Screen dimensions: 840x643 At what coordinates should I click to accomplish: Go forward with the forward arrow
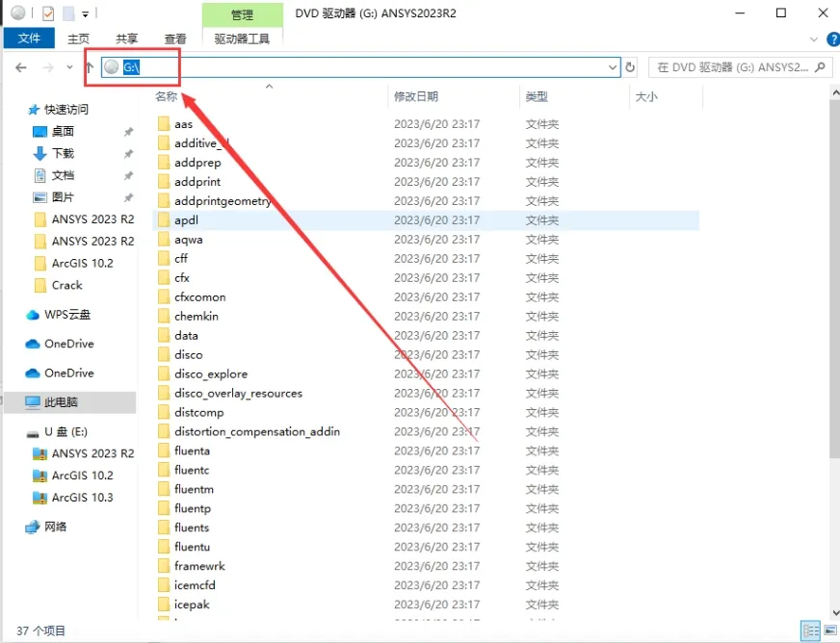coord(48,67)
